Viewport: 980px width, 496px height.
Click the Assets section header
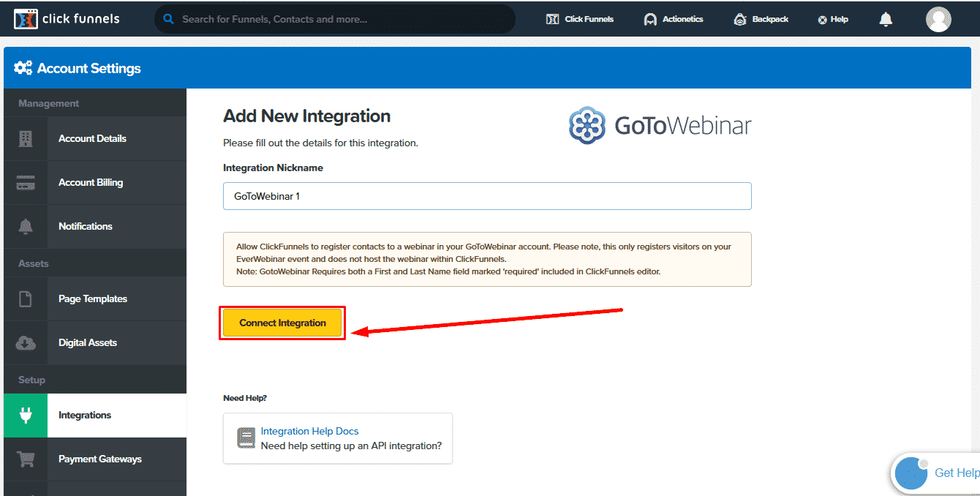34,263
